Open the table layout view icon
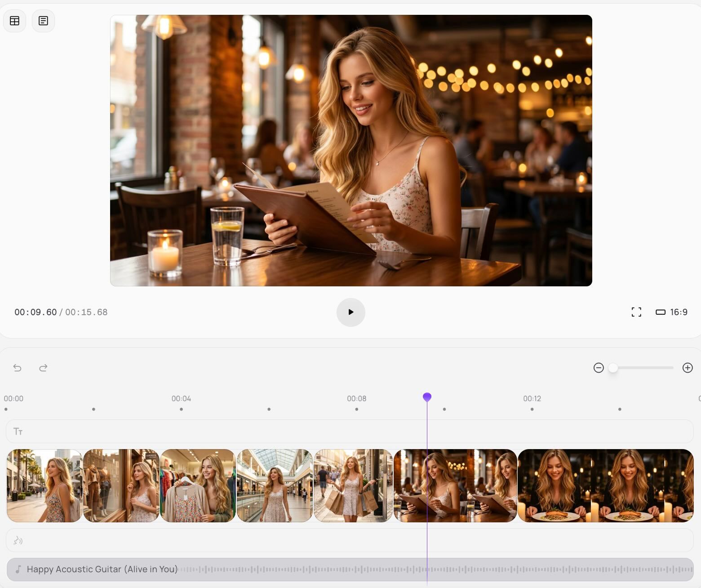 [x=14, y=21]
